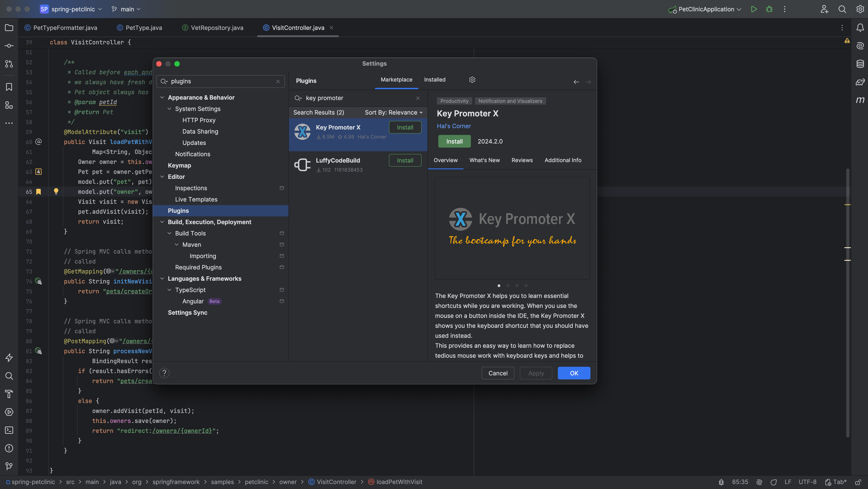Click the light bulb intention icon
This screenshot has height=489, width=868.
coord(56,192)
